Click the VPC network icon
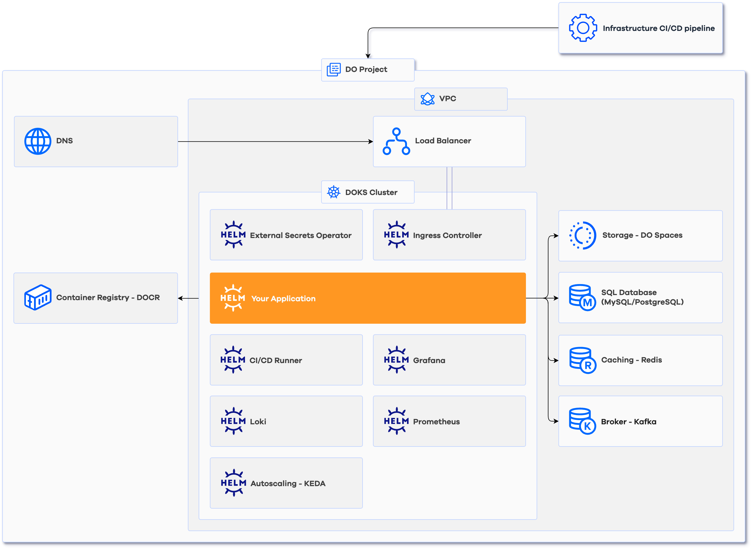Image resolution: width=756 pixels, height=553 pixels. (x=427, y=99)
